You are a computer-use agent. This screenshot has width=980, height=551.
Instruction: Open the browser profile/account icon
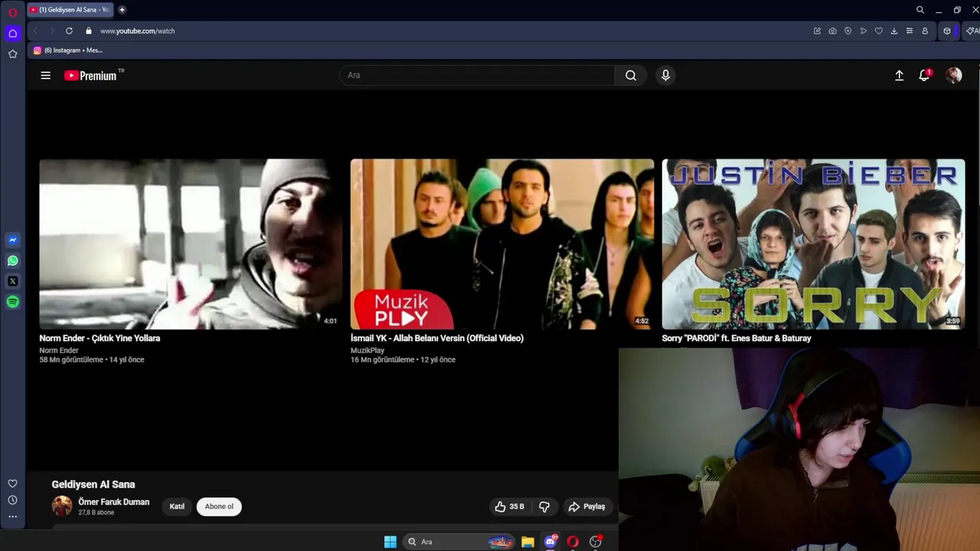click(x=925, y=31)
